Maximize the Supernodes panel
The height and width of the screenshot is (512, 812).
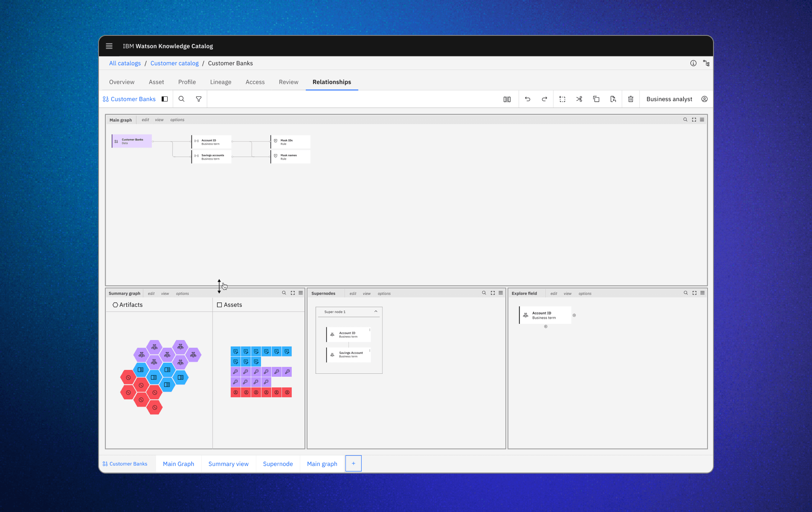coord(493,293)
